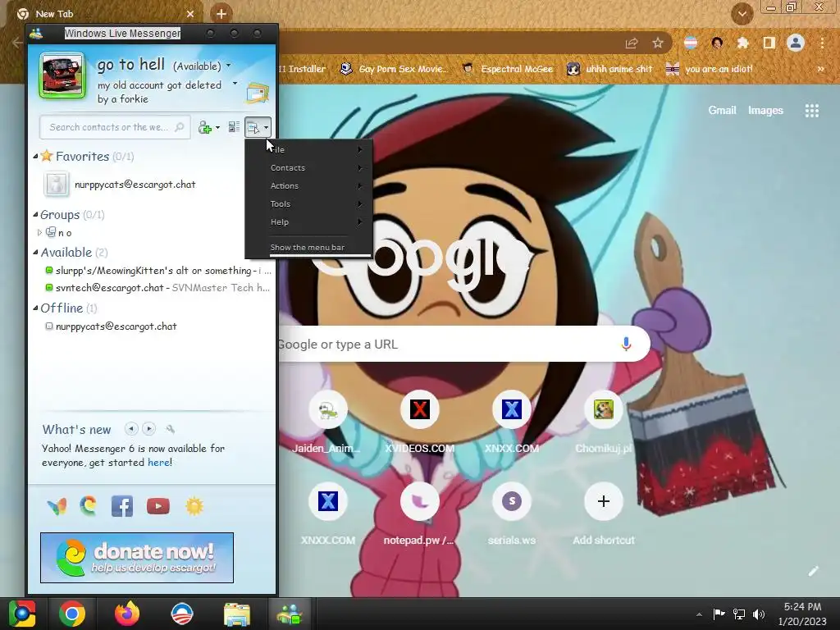Open the Chrome profile avatar
Viewport: 840px width, 630px height.
click(796, 43)
